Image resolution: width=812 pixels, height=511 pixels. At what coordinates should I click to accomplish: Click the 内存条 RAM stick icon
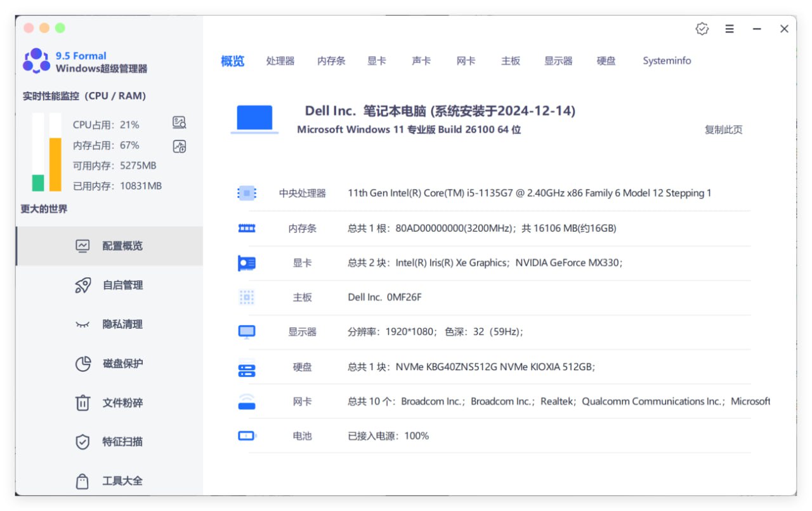tap(247, 228)
